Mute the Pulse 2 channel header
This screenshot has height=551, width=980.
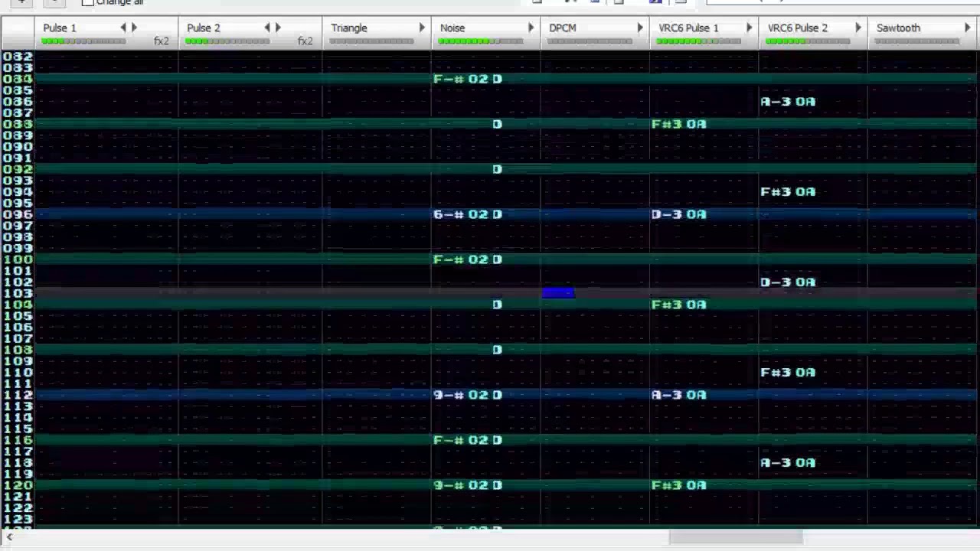(x=204, y=28)
